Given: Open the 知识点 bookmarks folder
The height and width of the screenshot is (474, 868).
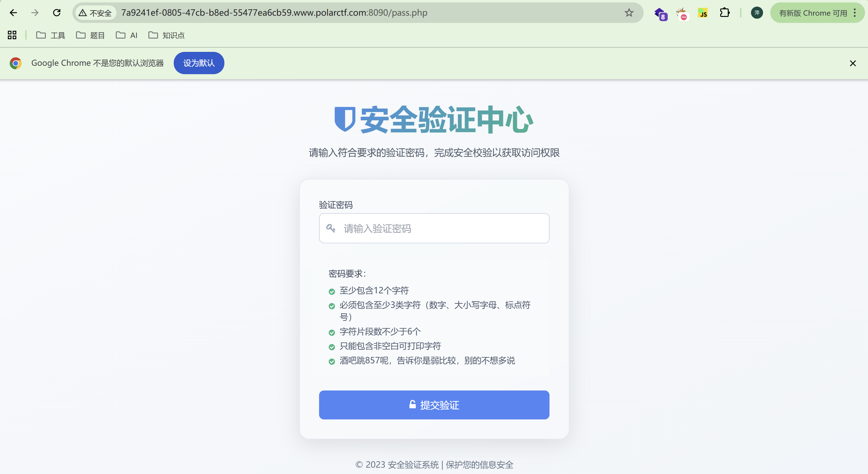Looking at the screenshot, I should 166,35.
